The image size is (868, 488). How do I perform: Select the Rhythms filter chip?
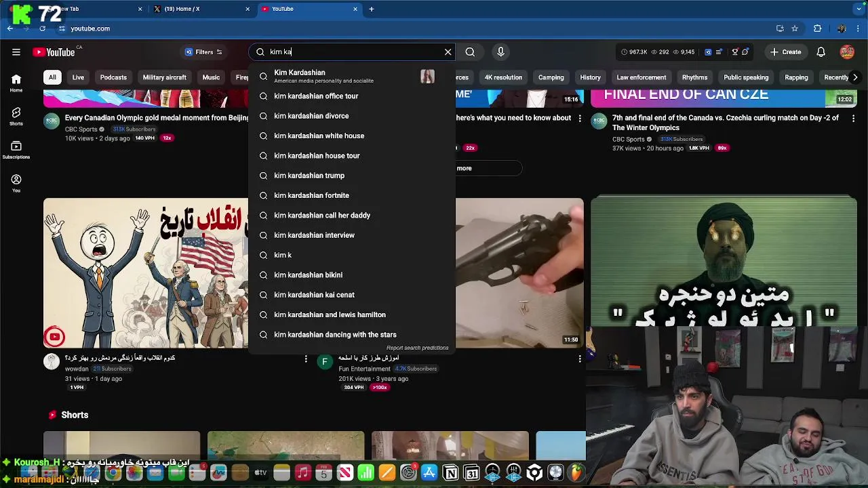(x=694, y=77)
